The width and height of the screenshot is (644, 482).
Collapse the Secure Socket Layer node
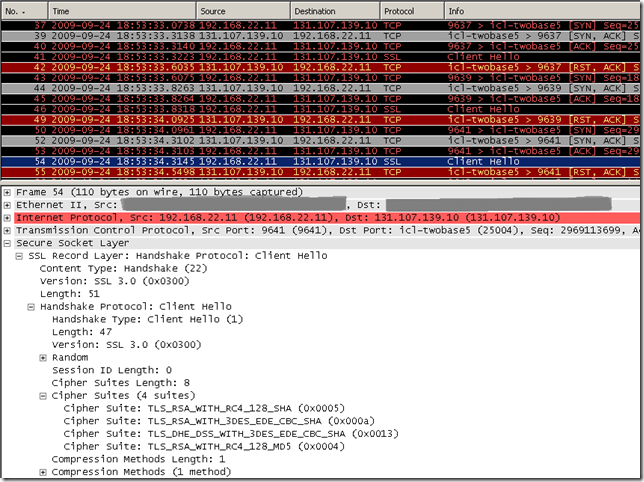pyautogui.click(x=7, y=243)
